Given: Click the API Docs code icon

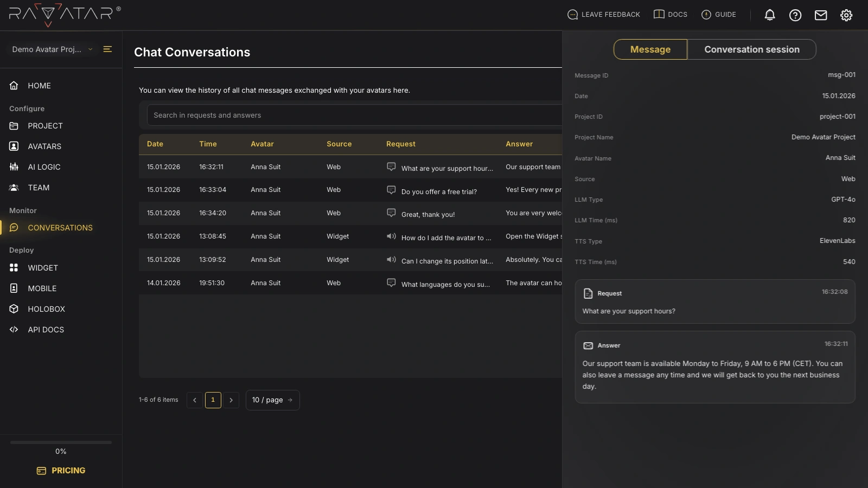Looking at the screenshot, I should coord(14,330).
